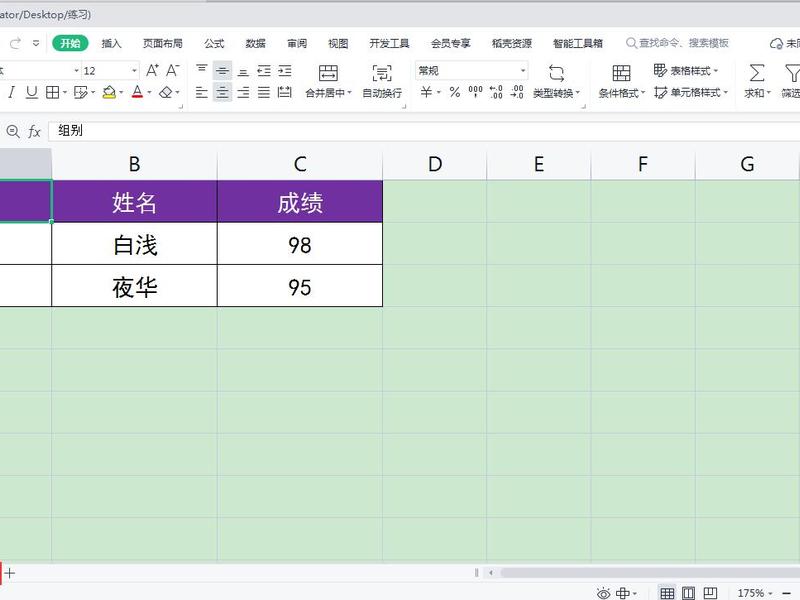This screenshot has height=600, width=800.
Task: Switch to the 开始 ribbon tab
Action: 70,43
